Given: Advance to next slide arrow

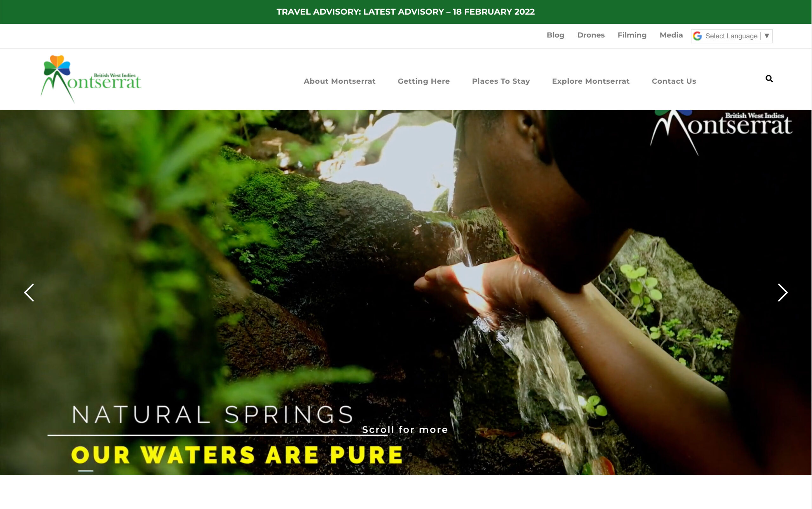Looking at the screenshot, I should 783,292.
